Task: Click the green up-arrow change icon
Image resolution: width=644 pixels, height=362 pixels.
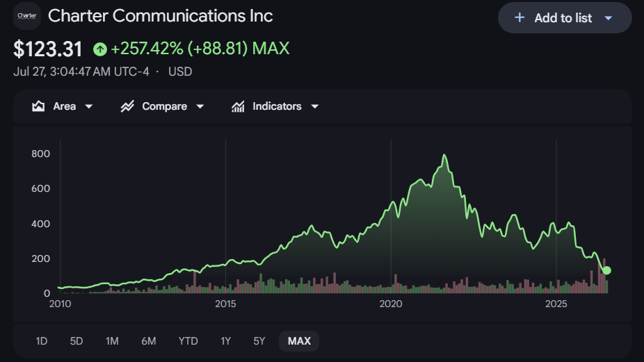Action: click(100, 49)
